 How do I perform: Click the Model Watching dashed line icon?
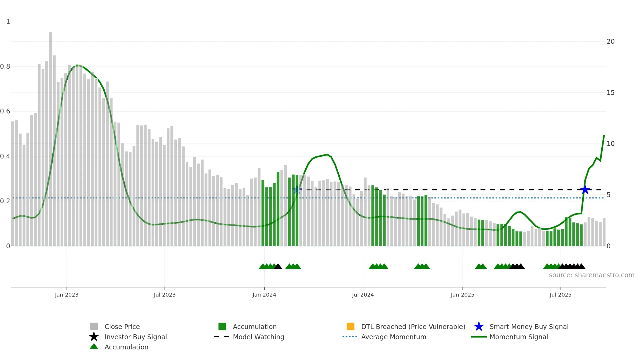coord(221,337)
